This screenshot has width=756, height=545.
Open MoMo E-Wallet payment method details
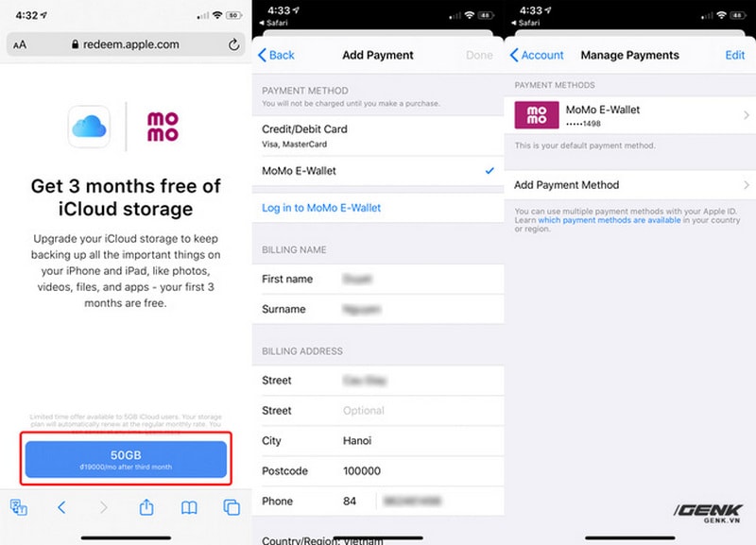(x=629, y=115)
